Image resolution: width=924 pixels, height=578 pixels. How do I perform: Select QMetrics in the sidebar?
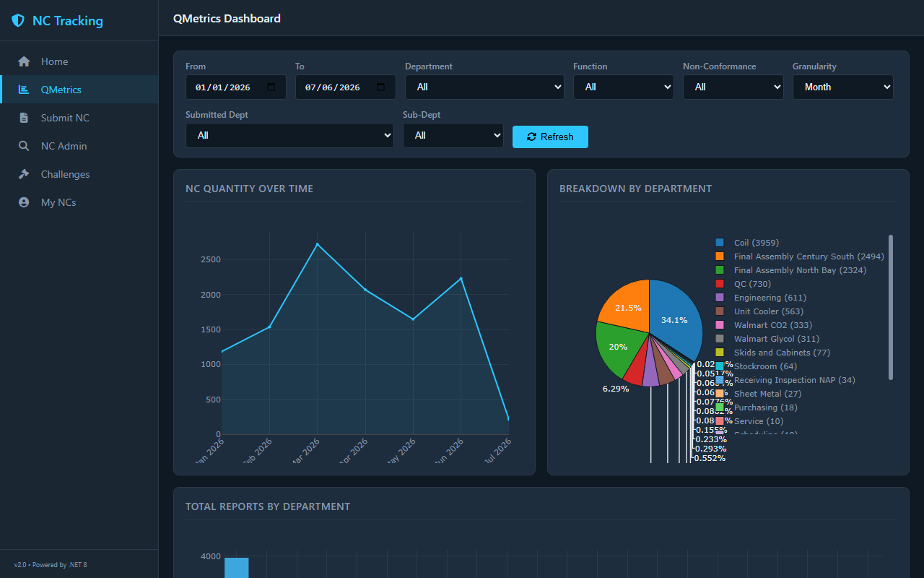coord(79,90)
